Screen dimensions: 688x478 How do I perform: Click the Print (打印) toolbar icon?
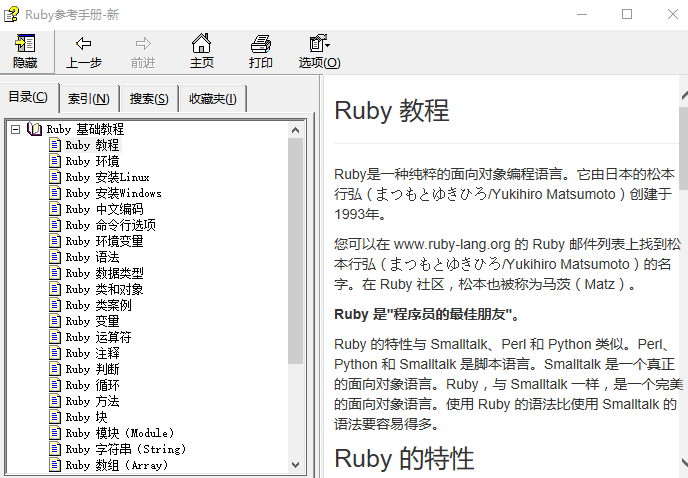pyautogui.click(x=260, y=44)
